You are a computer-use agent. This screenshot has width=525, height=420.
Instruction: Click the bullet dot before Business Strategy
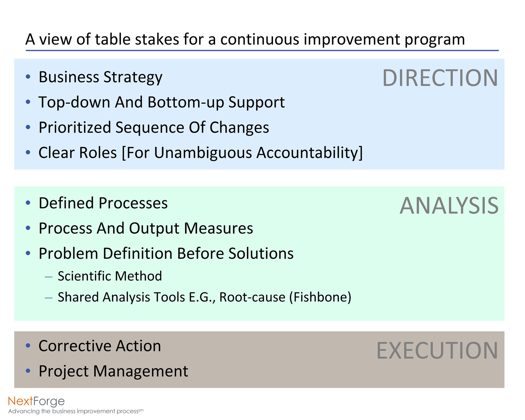point(28,76)
